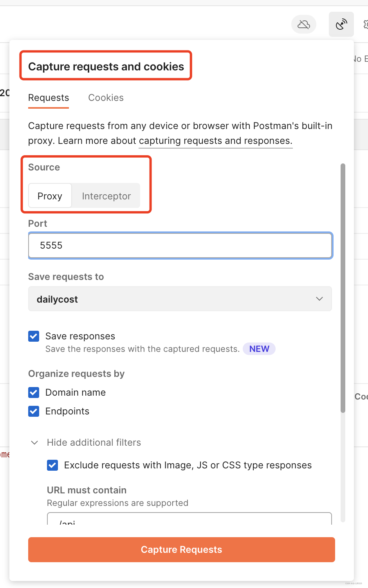This screenshot has width=368, height=588.
Task: Choose Interceptor as the source
Action: [106, 196]
